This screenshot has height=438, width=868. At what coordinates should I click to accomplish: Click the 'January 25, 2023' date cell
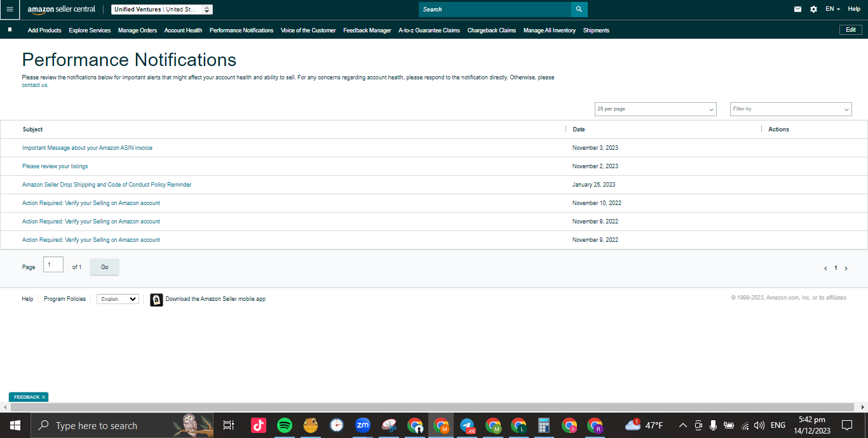click(593, 185)
